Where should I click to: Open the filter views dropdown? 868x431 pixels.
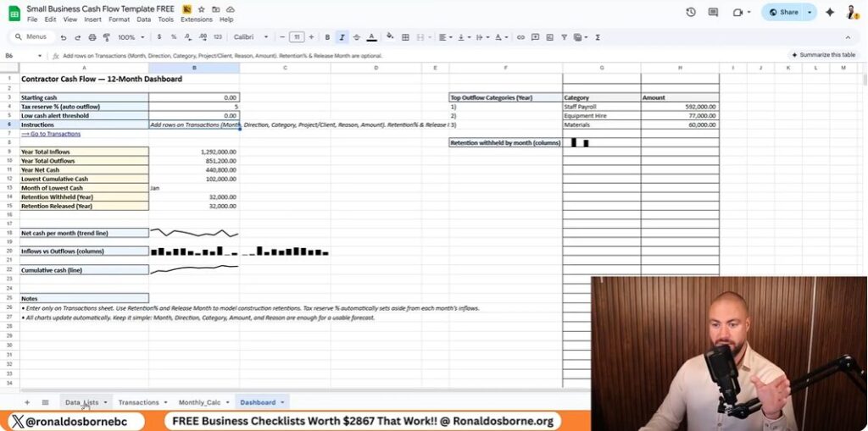pyautogui.click(x=580, y=37)
